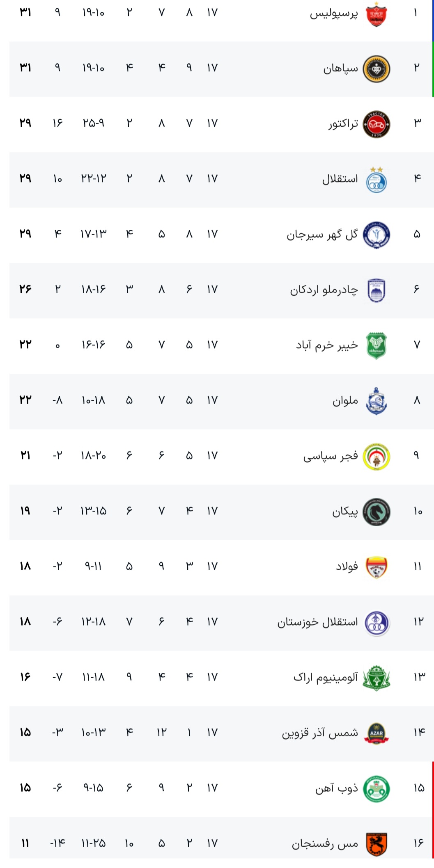Open the پرسپولیس team name link
Viewport: 434px width, 868px height.
pos(333,14)
